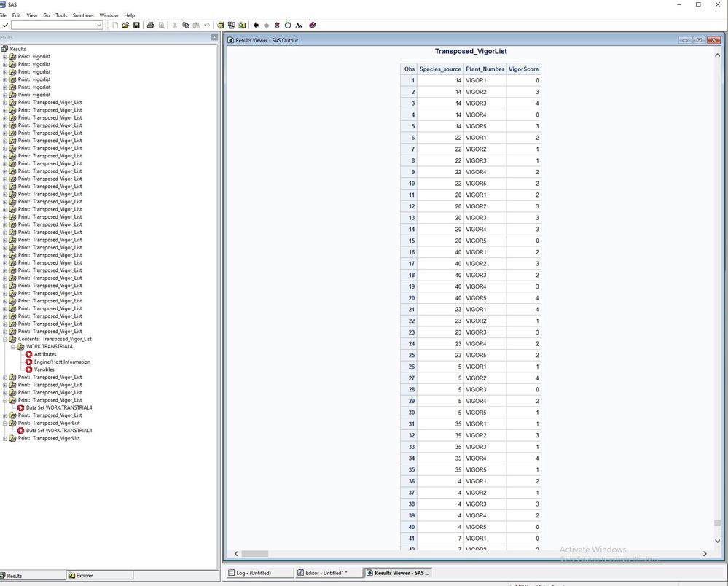The width and height of the screenshot is (728, 586).
Task: Open the Tools menu
Action: point(61,15)
